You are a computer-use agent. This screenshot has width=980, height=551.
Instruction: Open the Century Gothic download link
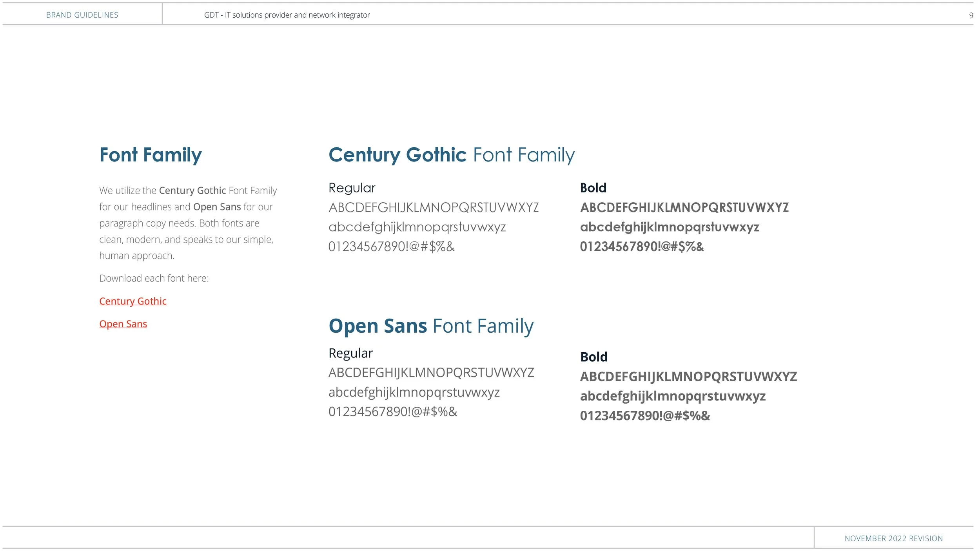click(133, 301)
